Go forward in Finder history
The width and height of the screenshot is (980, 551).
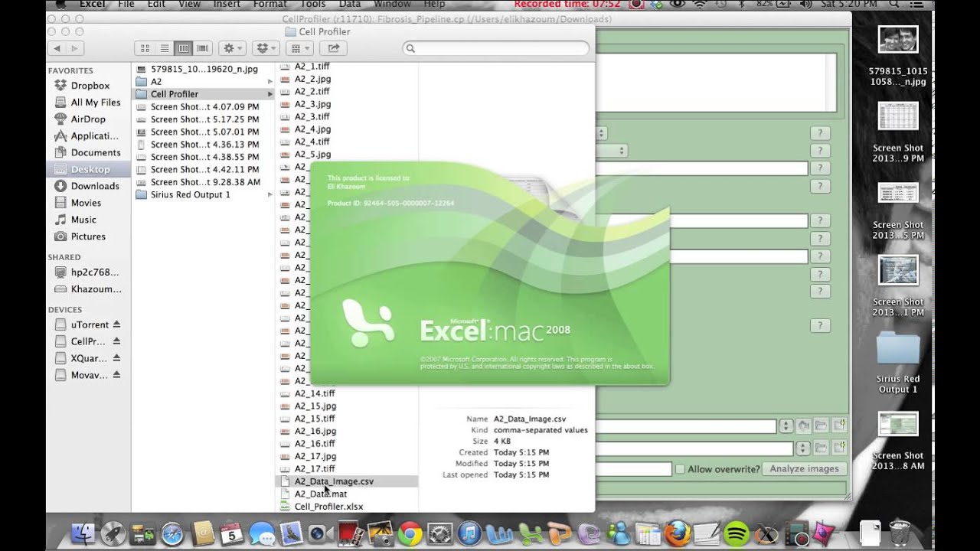[x=75, y=48]
